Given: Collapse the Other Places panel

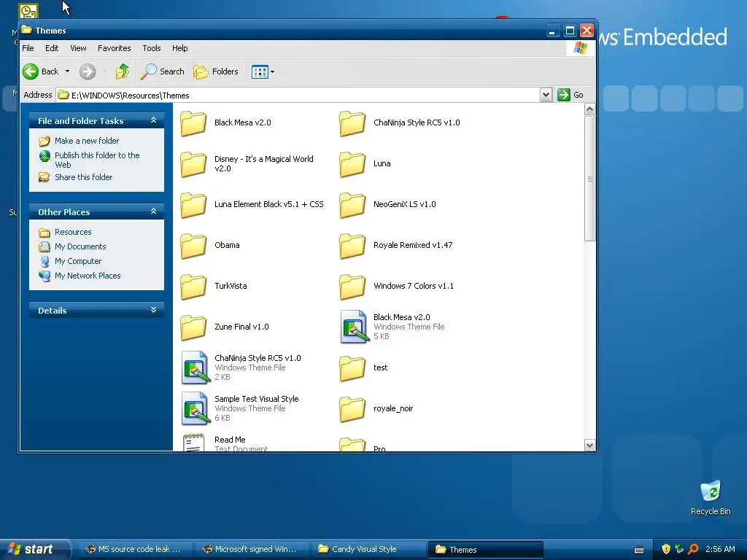Looking at the screenshot, I should (x=153, y=211).
